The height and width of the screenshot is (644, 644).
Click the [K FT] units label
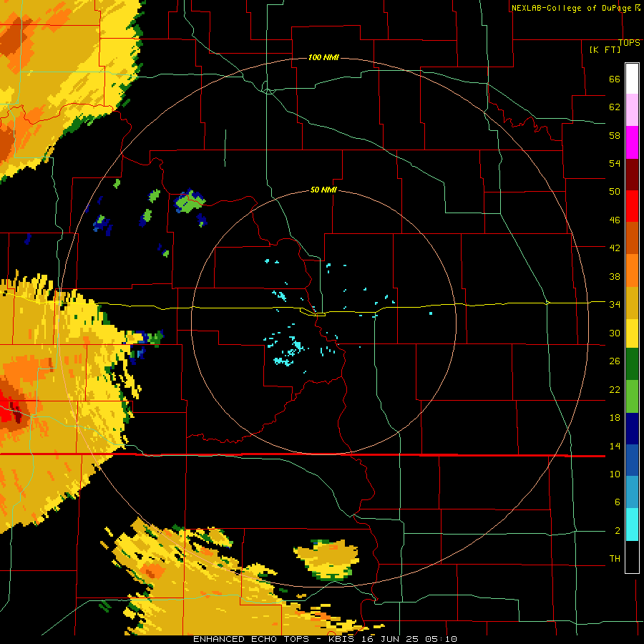[605, 49]
